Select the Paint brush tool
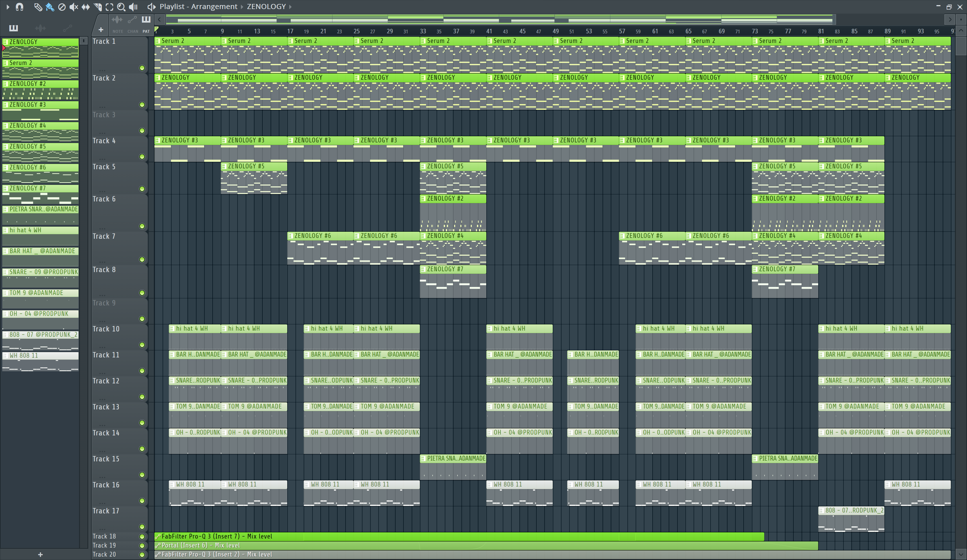The height and width of the screenshot is (560, 967). (x=49, y=7)
